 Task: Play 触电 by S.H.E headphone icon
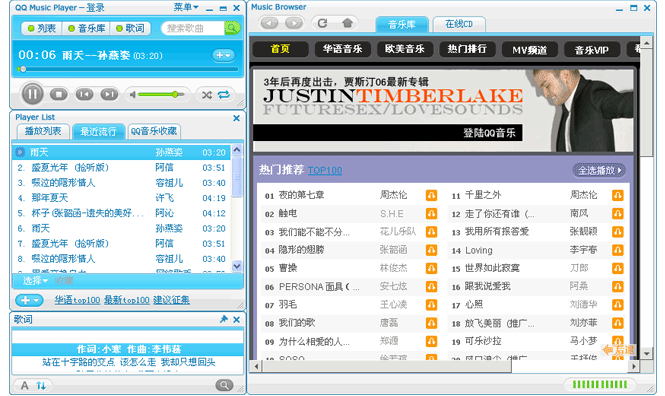click(x=431, y=214)
